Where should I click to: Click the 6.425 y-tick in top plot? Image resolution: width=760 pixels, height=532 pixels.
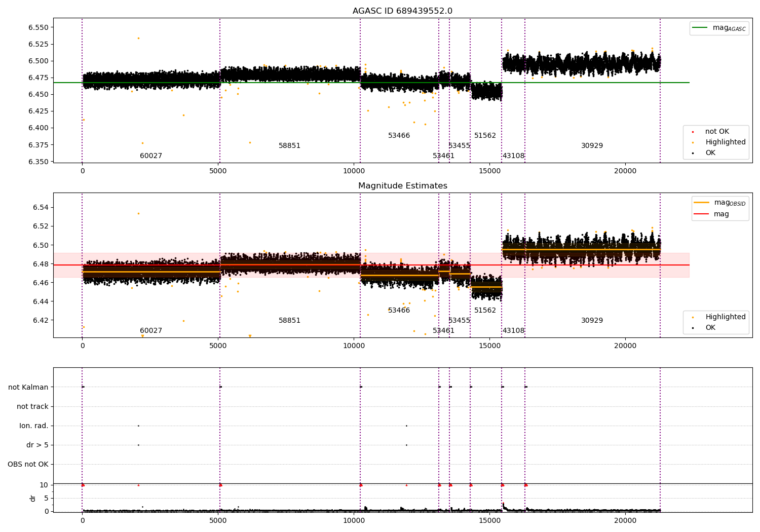pyautogui.click(x=39, y=111)
